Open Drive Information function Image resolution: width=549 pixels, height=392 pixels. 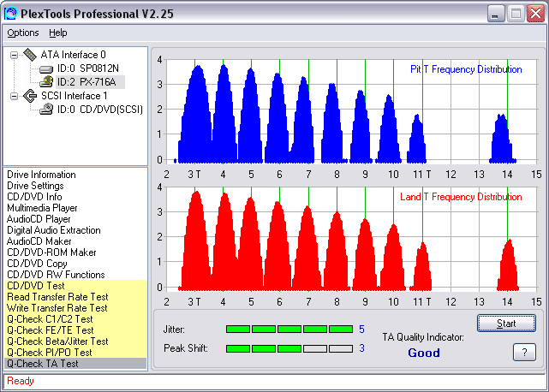(x=41, y=175)
